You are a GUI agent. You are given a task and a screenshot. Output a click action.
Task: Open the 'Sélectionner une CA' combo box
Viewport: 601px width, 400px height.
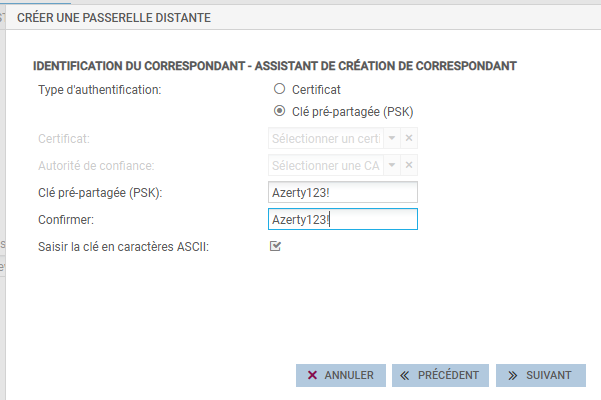(325, 165)
